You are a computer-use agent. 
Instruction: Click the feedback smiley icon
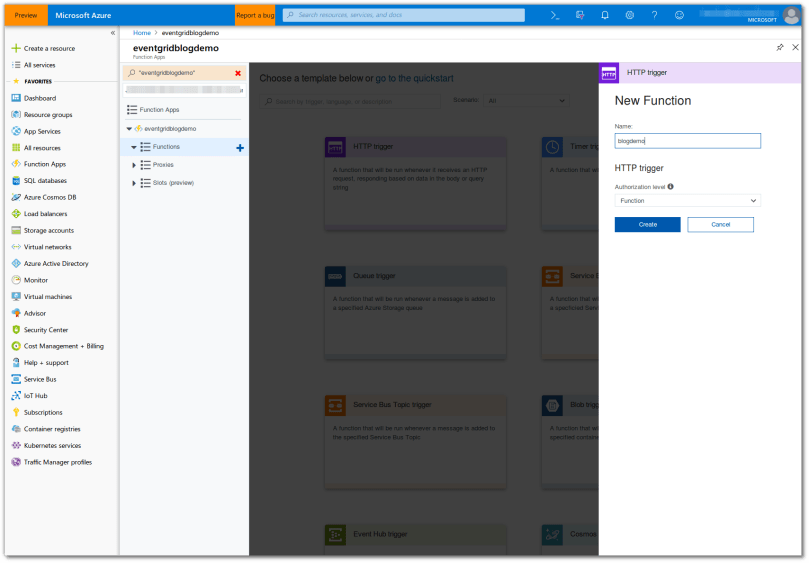pos(680,15)
